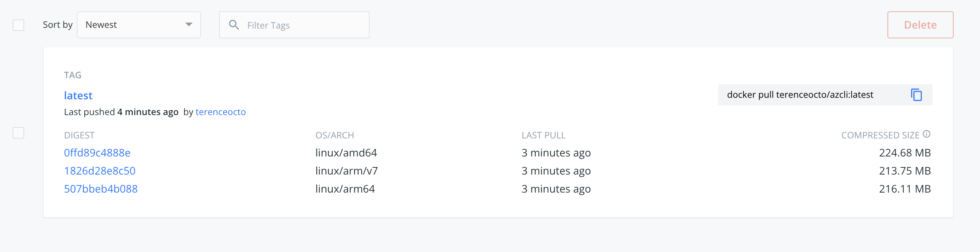Open digest 1826d28e8c50 details
This screenshot has height=252, width=980.
[x=100, y=171]
